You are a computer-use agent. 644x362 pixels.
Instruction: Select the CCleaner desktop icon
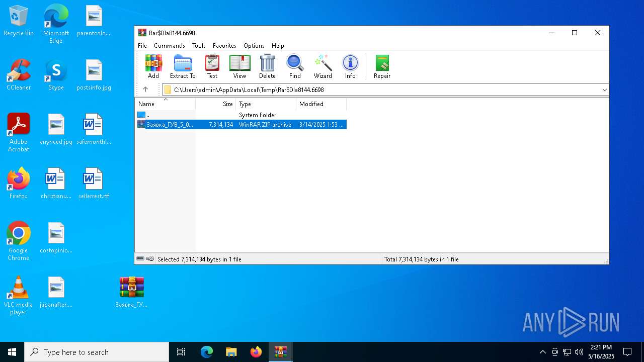[19, 75]
